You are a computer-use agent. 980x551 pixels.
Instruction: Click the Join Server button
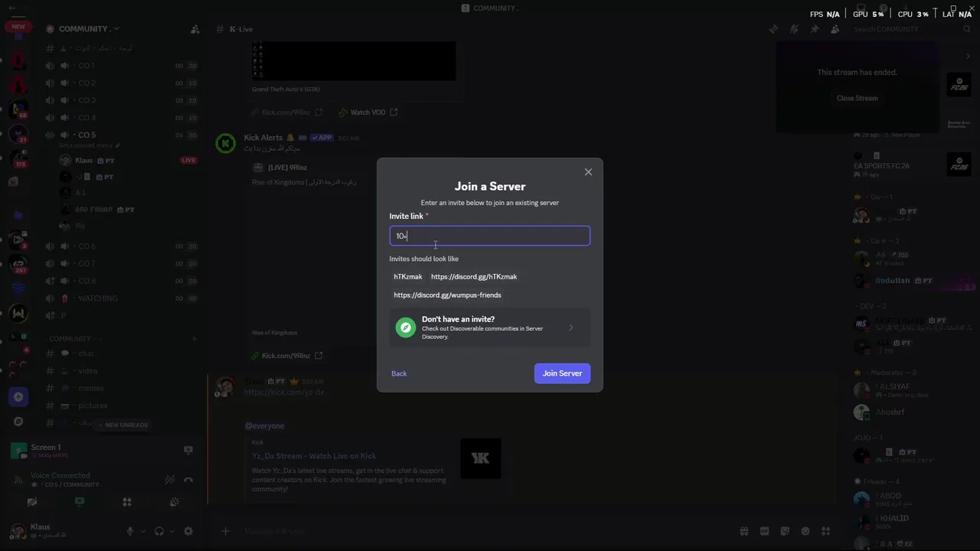[x=562, y=373]
